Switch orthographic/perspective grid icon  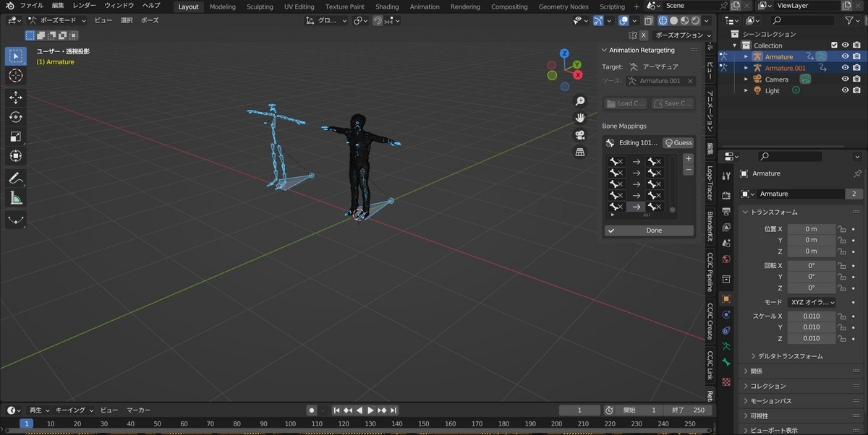(x=579, y=152)
